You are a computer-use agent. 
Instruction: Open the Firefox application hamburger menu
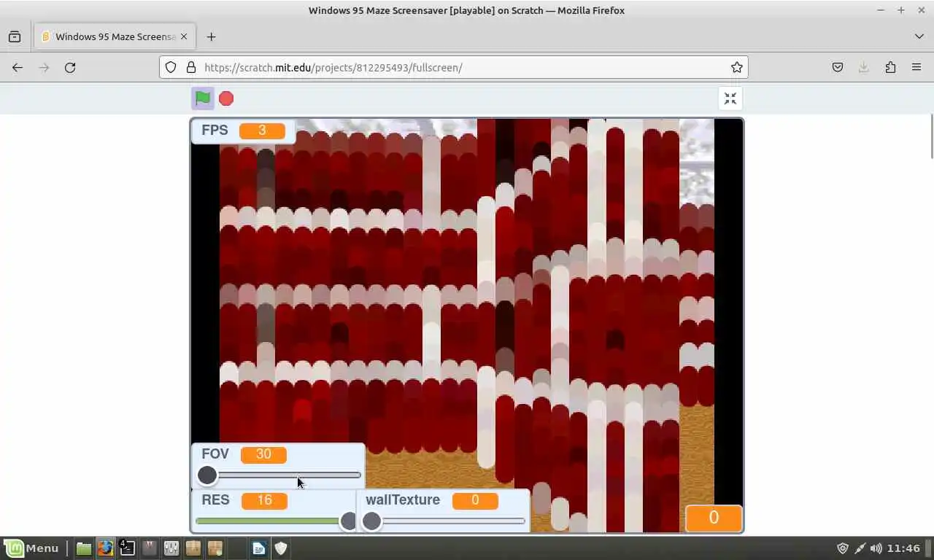coord(916,67)
